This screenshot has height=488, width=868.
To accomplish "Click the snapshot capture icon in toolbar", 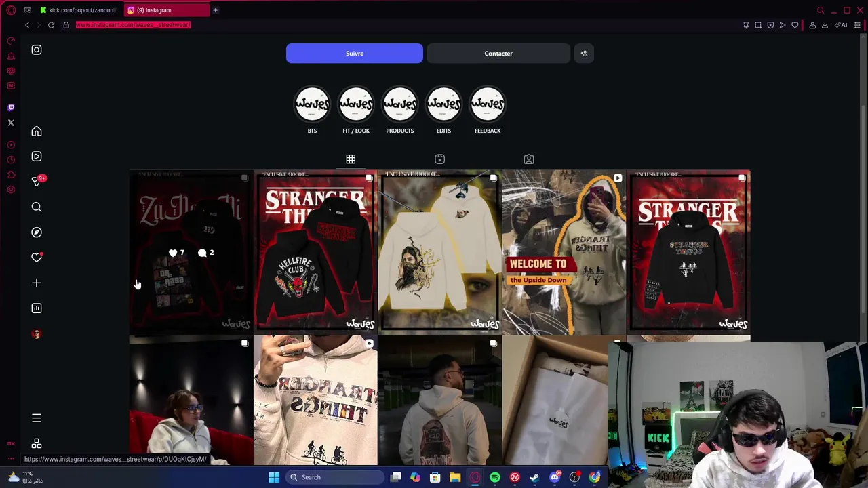I will click(x=758, y=25).
